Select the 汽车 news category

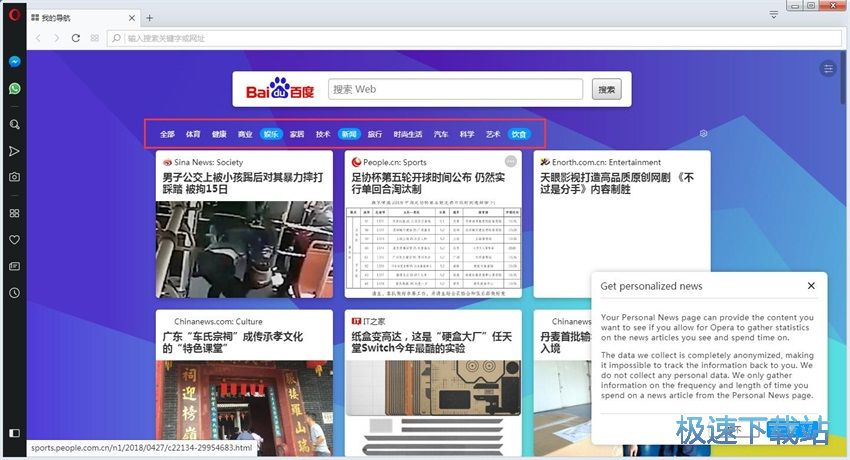tap(441, 134)
